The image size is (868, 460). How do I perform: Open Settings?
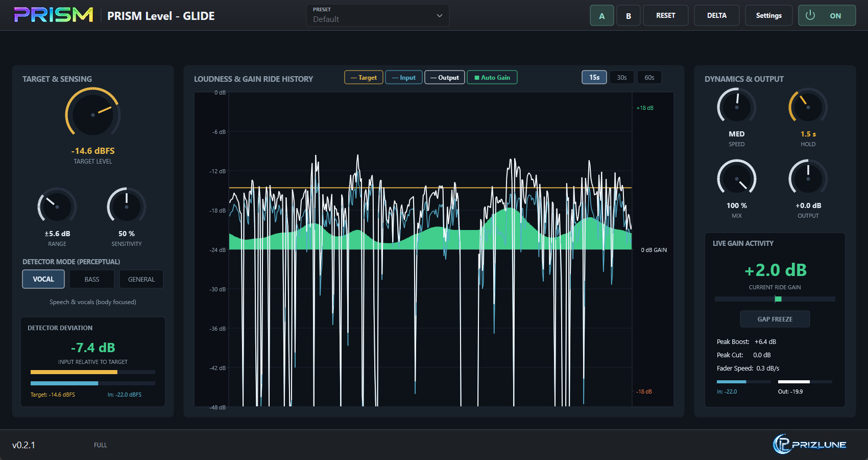768,15
